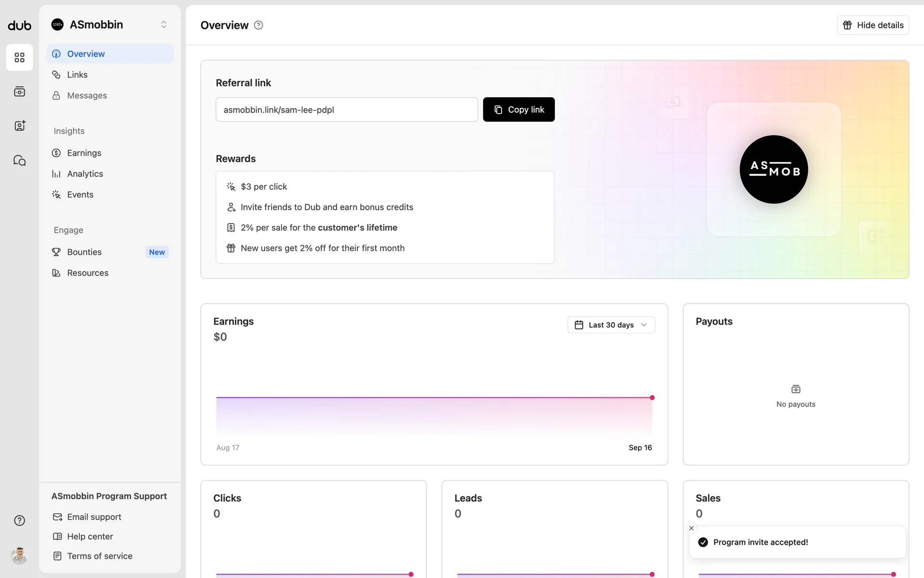The height and width of the screenshot is (578, 924).
Task: Expand the ASmobbin program switcher
Action: (164, 25)
